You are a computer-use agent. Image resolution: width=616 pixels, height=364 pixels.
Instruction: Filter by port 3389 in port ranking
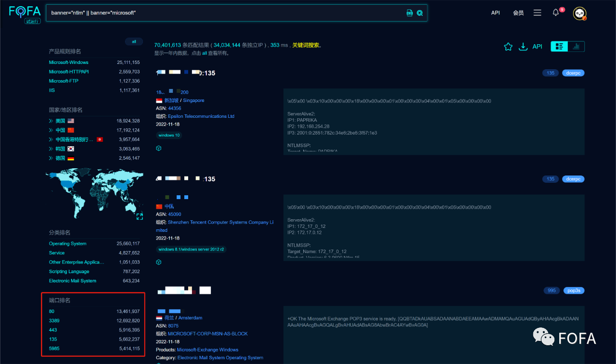coord(54,321)
